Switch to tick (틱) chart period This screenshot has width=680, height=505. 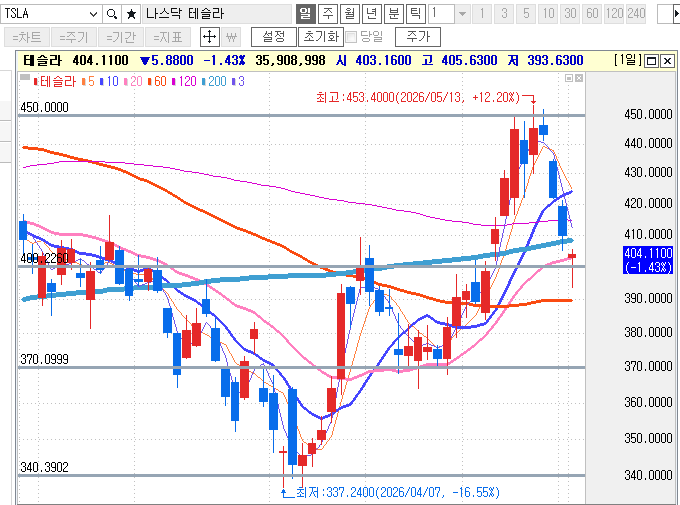point(415,14)
